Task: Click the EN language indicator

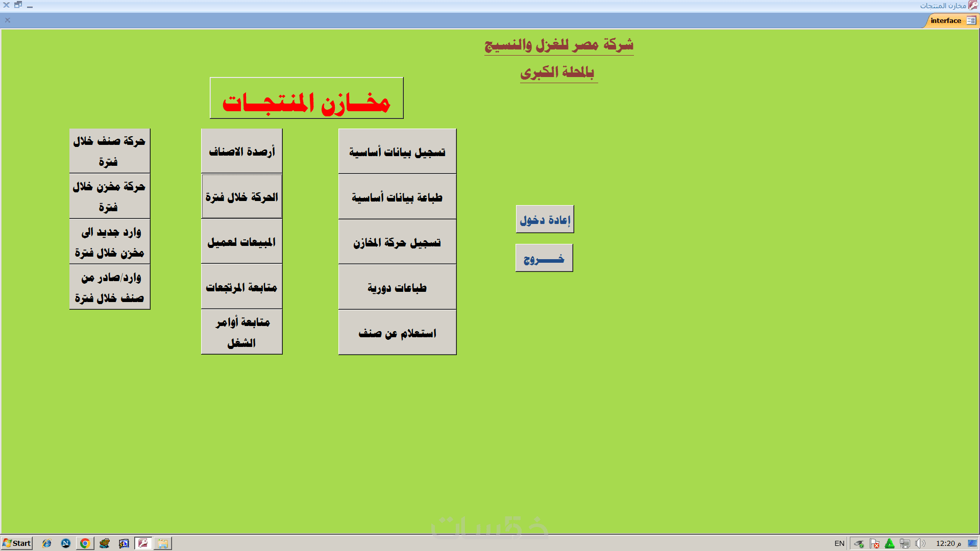Action: (x=839, y=543)
